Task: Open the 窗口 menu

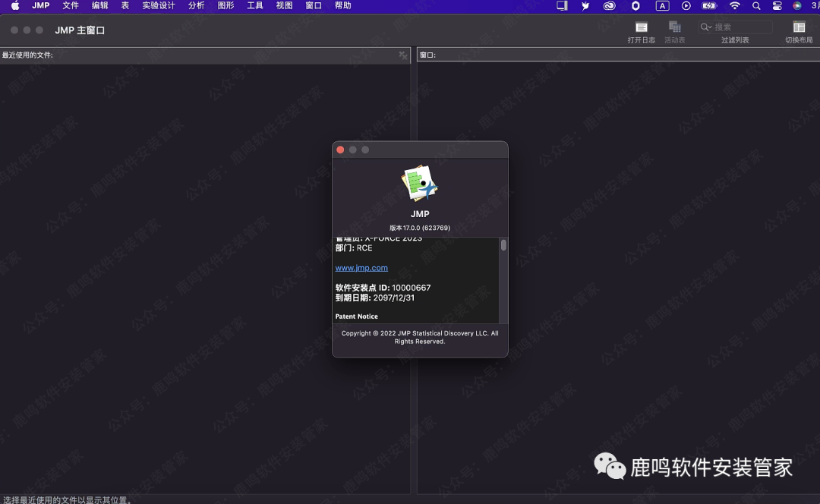Action: [314, 6]
